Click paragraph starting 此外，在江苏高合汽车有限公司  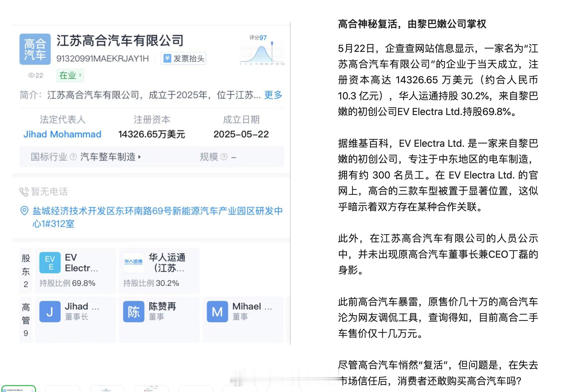438,254
